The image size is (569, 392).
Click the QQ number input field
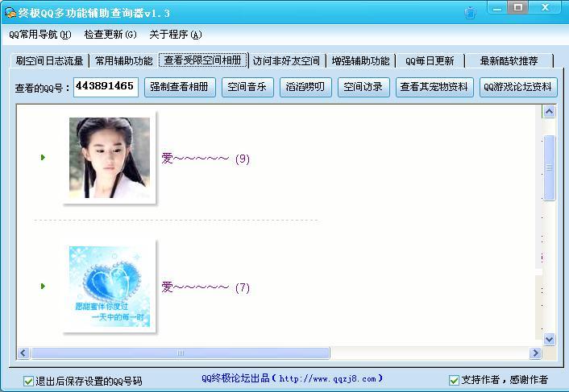[x=106, y=87]
